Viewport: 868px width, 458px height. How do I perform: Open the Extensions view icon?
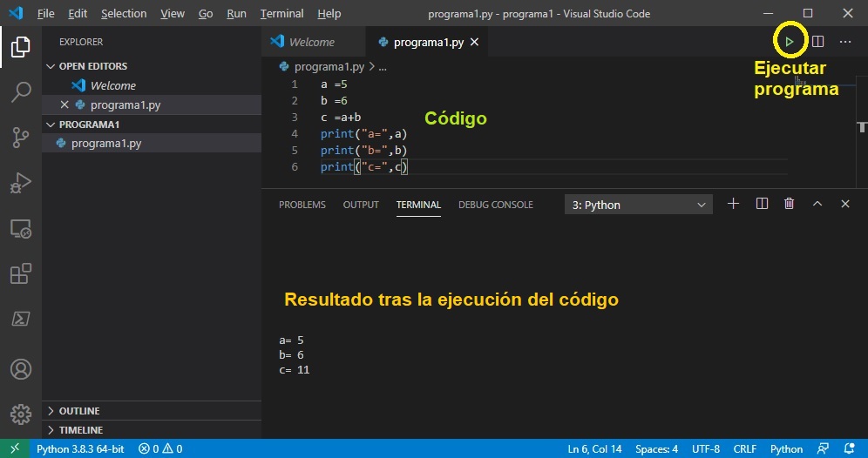(21, 275)
